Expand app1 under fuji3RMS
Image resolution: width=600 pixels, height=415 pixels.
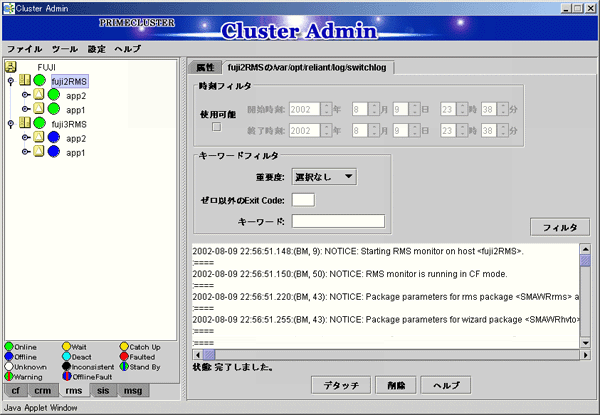[x=25, y=152]
